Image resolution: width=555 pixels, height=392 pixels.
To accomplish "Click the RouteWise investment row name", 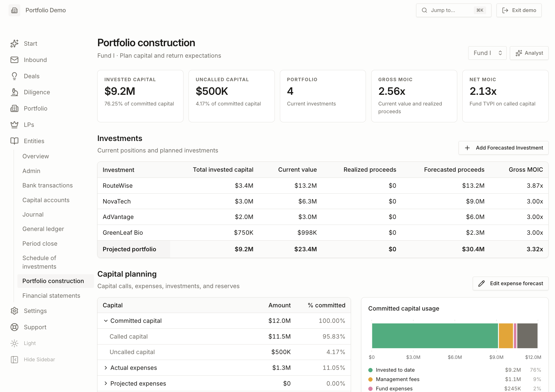I will (118, 186).
